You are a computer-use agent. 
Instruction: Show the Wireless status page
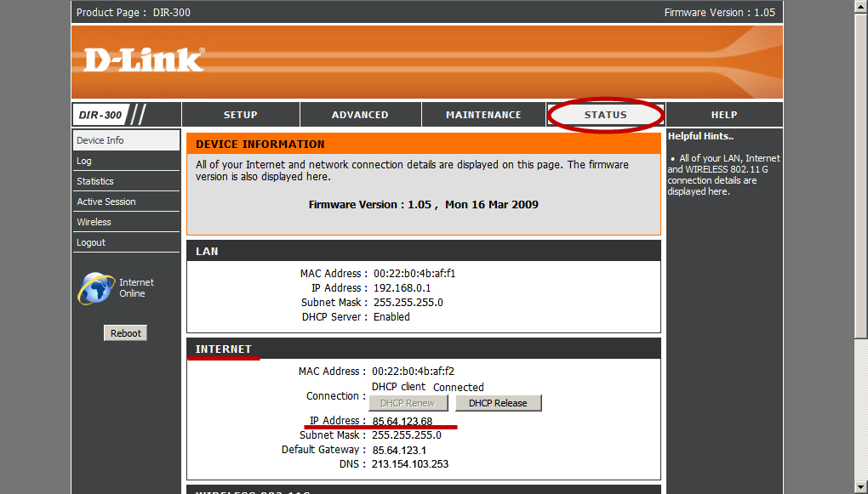tap(94, 222)
